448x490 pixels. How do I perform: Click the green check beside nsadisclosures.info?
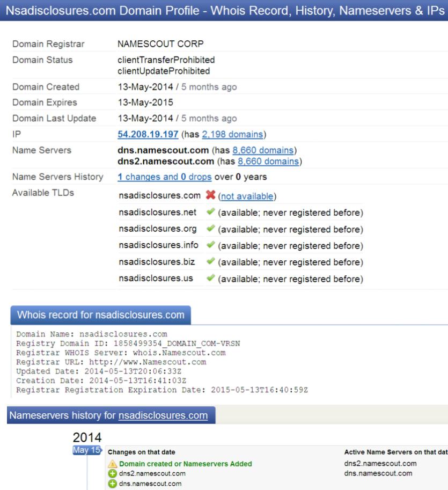click(210, 245)
